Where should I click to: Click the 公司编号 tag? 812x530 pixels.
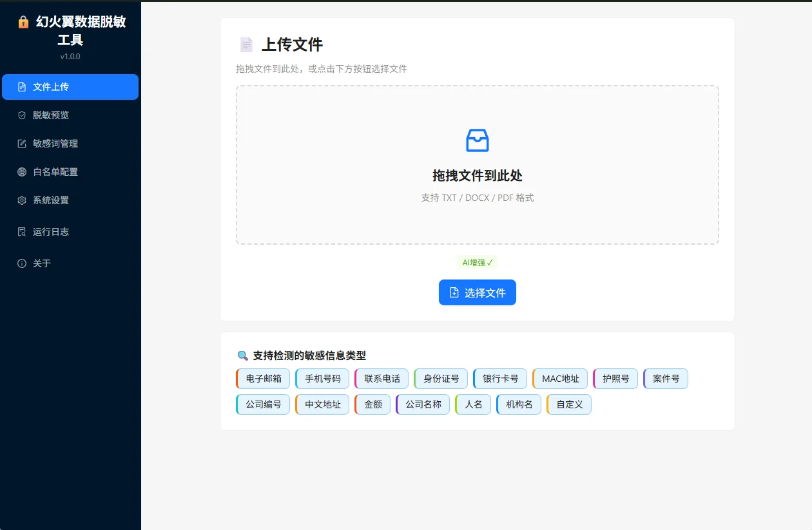point(263,404)
